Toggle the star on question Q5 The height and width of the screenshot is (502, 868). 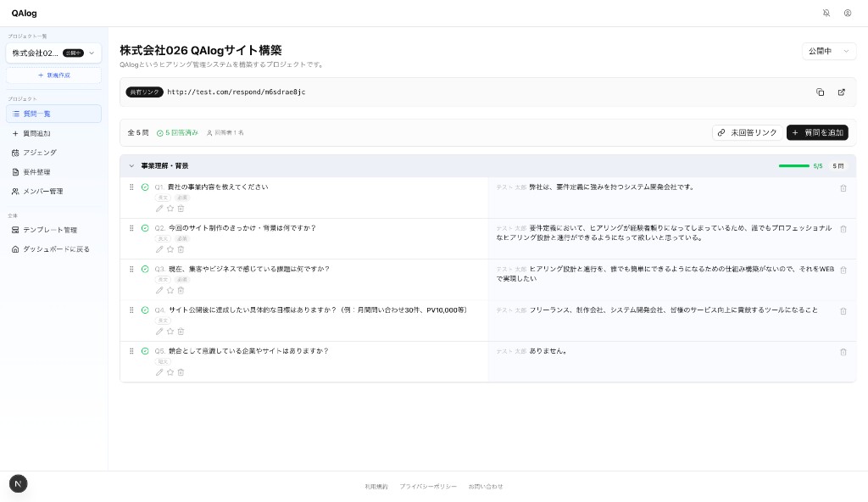(x=170, y=372)
